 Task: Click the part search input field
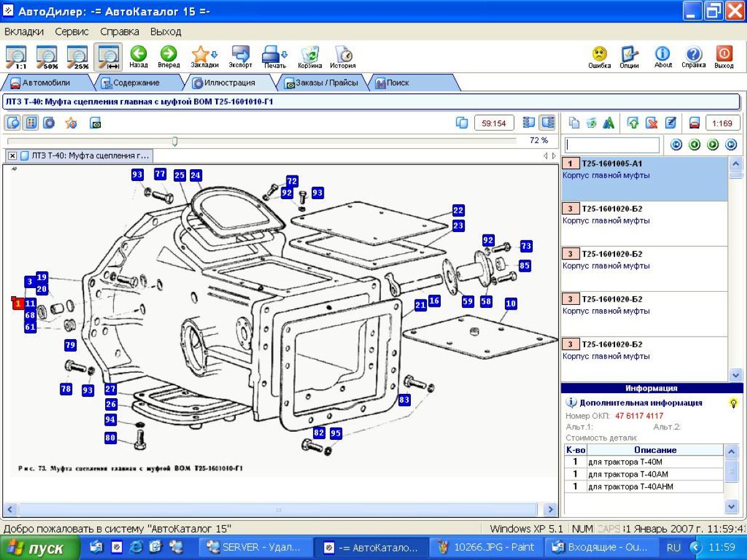(x=612, y=145)
